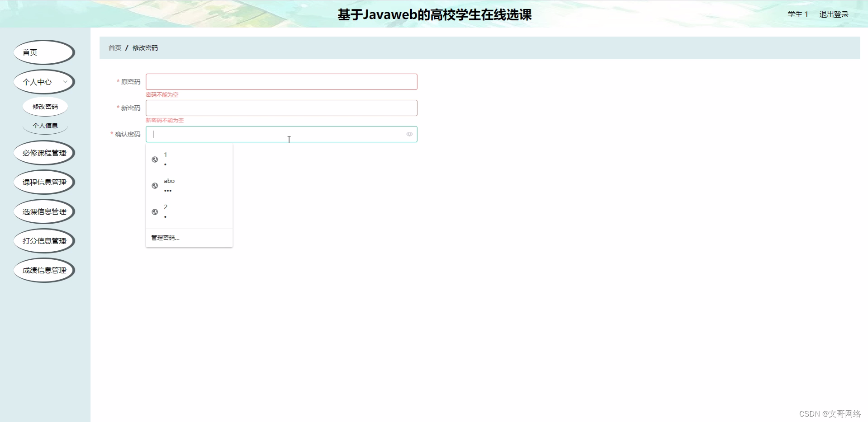Viewport: 868px width, 422px height.
Task: Click 退出登录 to log out
Action: point(834,14)
